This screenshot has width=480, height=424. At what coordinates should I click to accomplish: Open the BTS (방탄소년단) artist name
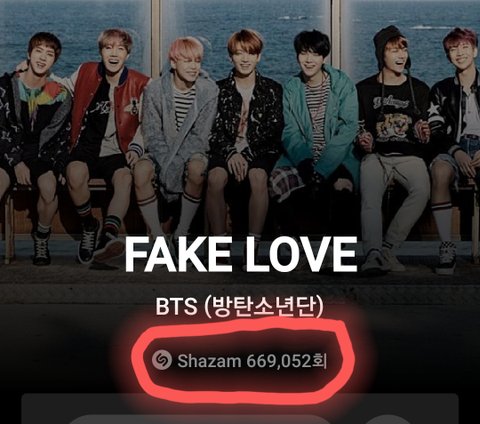point(239,306)
